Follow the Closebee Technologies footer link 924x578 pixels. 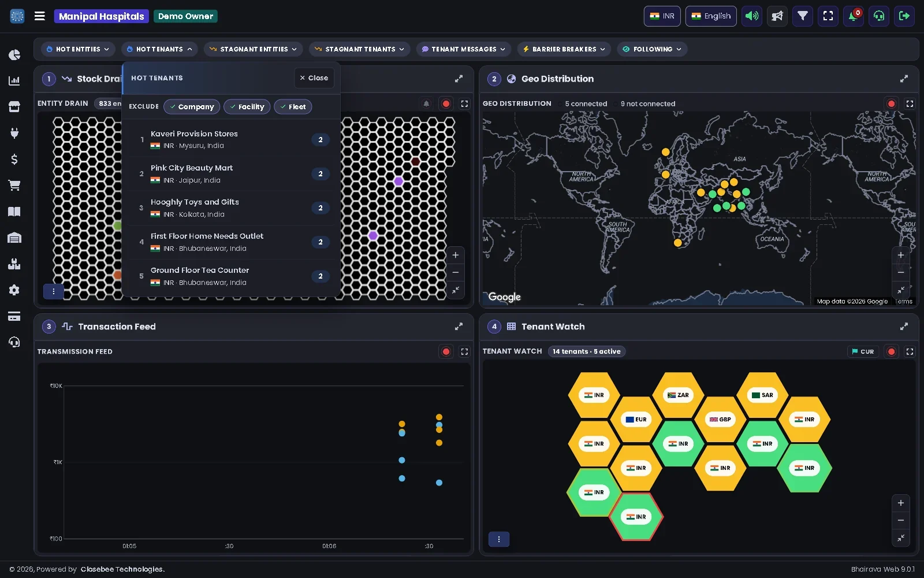[122, 569]
